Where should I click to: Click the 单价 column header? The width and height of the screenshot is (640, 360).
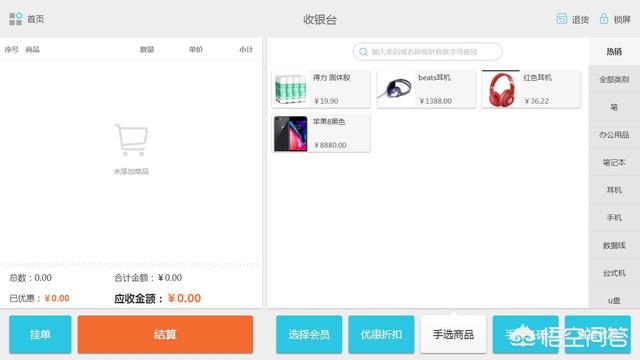coord(196,49)
